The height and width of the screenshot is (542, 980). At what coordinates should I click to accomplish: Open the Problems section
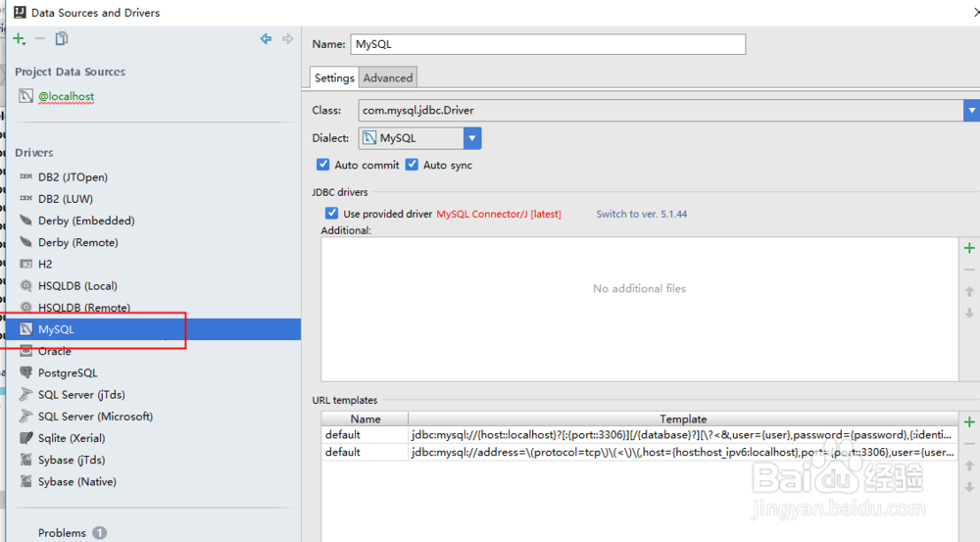point(62,532)
